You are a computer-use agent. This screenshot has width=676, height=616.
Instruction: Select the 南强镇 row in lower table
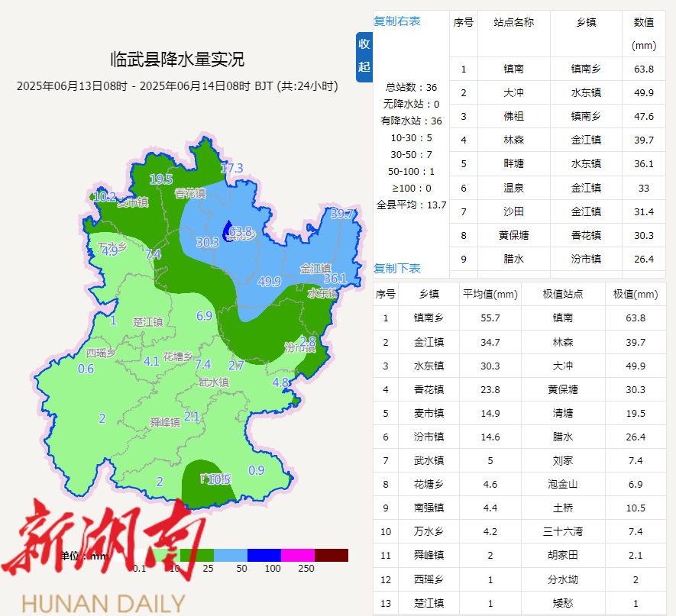429,508
